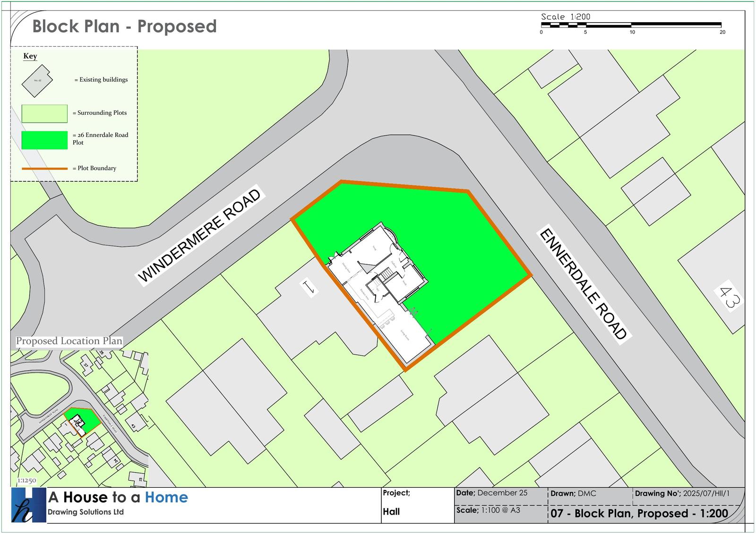The width and height of the screenshot is (756, 534).
Task: Select the light green Surrounding Plots swatch
Action: click(x=44, y=114)
